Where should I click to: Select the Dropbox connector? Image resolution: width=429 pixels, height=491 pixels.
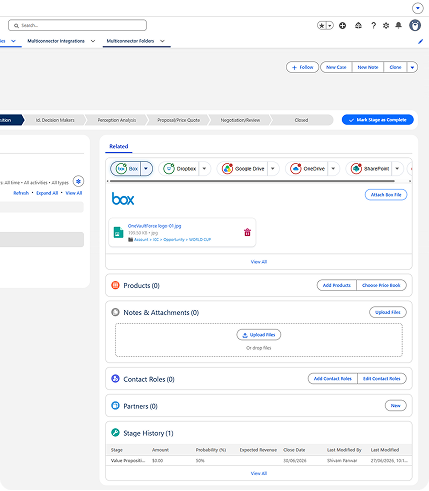click(179, 169)
